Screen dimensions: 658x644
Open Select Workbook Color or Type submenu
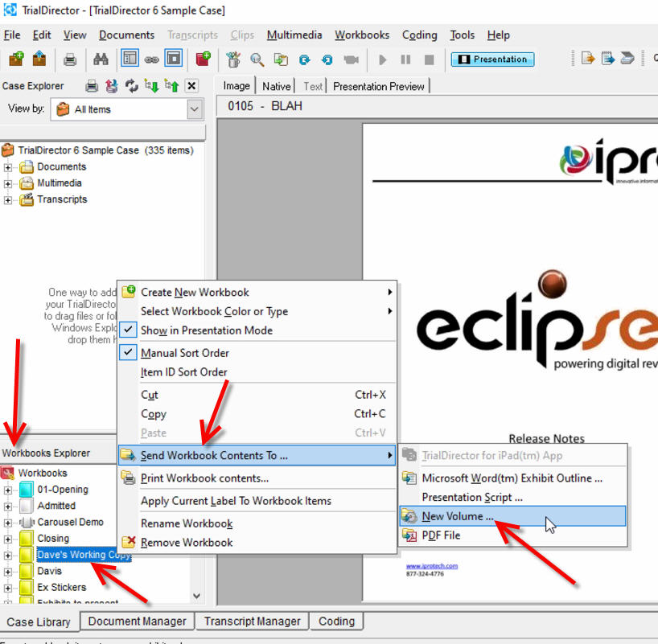point(257,311)
